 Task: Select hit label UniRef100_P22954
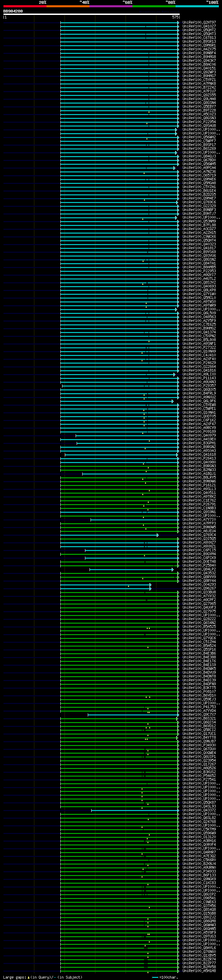pyautogui.click(x=199, y=122)
